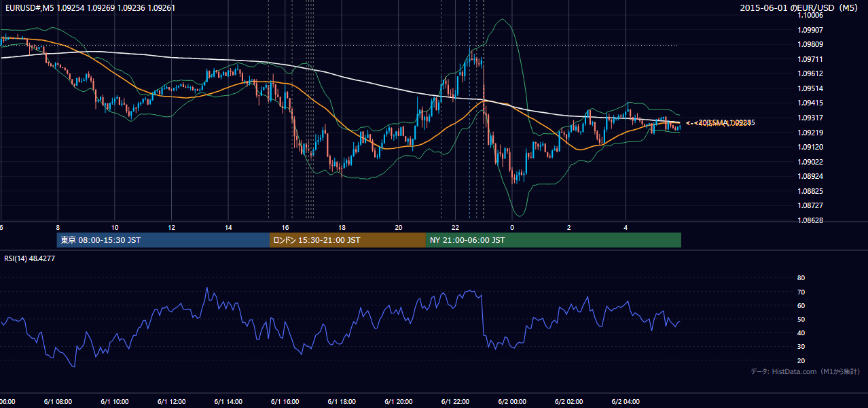Viewport: 868px width, 408px height.
Task: Click RSI axis level 30
Action: 801,347
